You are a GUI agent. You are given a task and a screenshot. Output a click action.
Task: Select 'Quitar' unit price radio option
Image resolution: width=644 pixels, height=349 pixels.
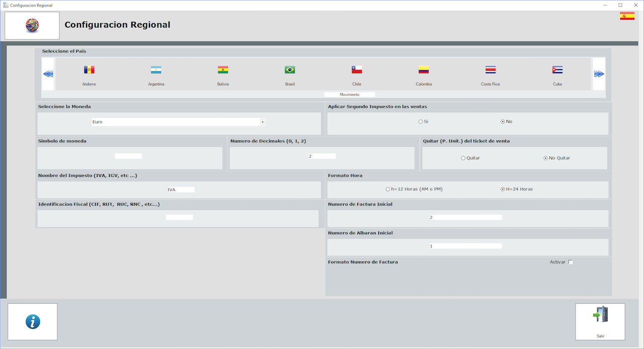coord(463,158)
